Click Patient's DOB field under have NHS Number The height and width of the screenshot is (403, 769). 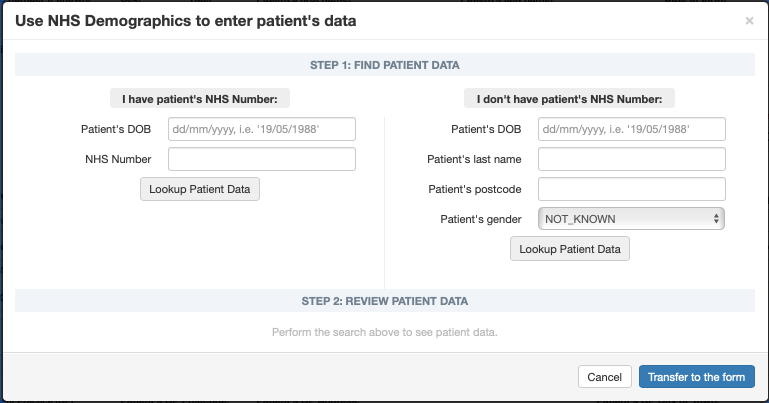pyautogui.click(x=262, y=129)
